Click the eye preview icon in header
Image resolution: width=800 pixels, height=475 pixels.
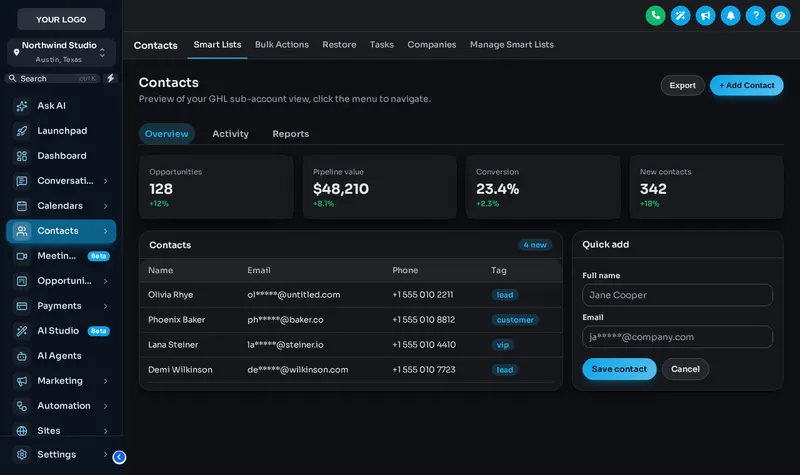(x=780, y=16)
